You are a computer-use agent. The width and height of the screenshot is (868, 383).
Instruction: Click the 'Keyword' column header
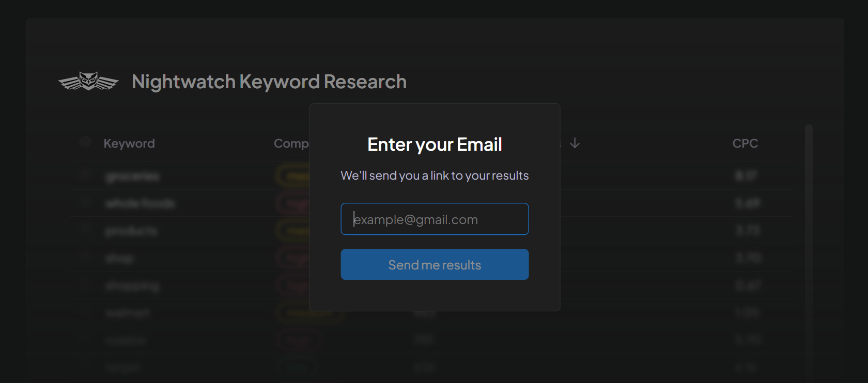(130, 143)
